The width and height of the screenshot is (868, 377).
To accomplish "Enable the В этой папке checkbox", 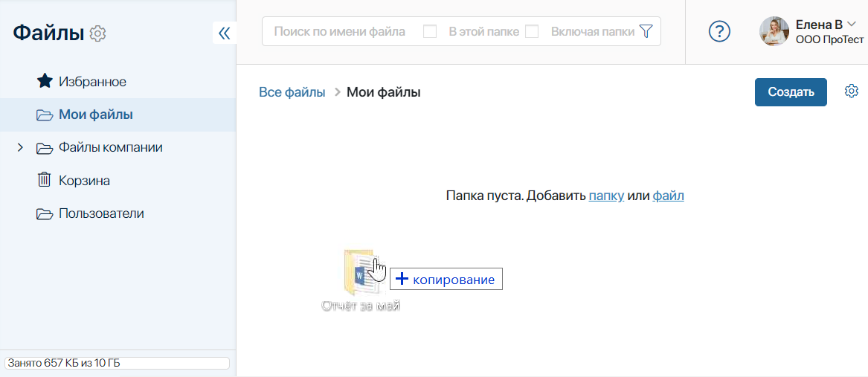I will [430, 31].
